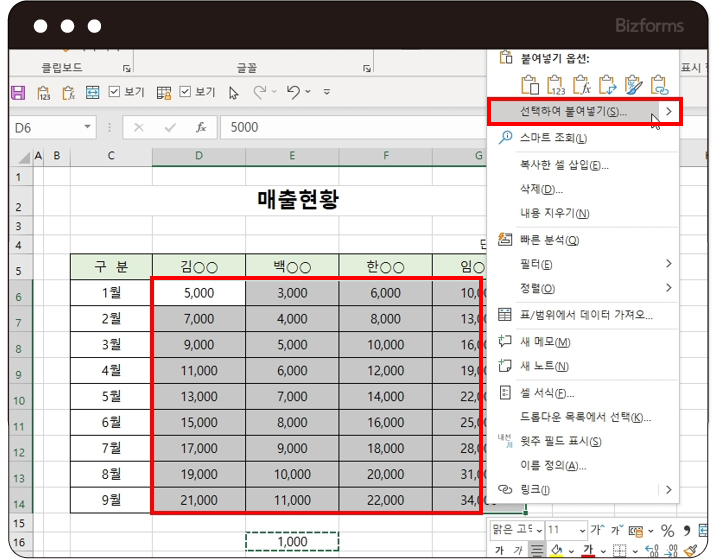Choose the Paste Values (123) option icon in context menu
Viewport: 715px width, 560px height.
555,85
